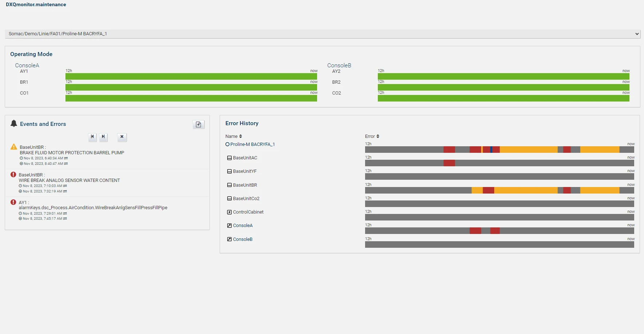Click the X clear button in Events
The height and width of the screenshot is (334, 644).
coord(122,137)
